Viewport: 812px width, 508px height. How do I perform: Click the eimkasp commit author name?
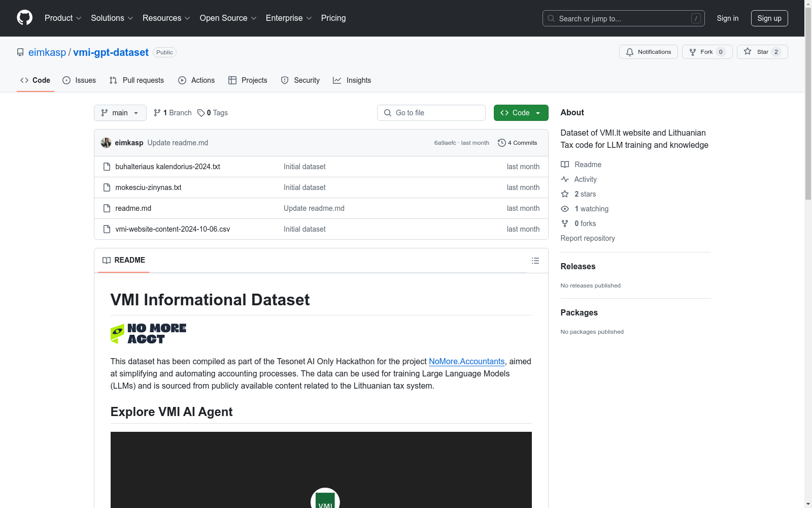pyautogui.click(x=129, y=143)
